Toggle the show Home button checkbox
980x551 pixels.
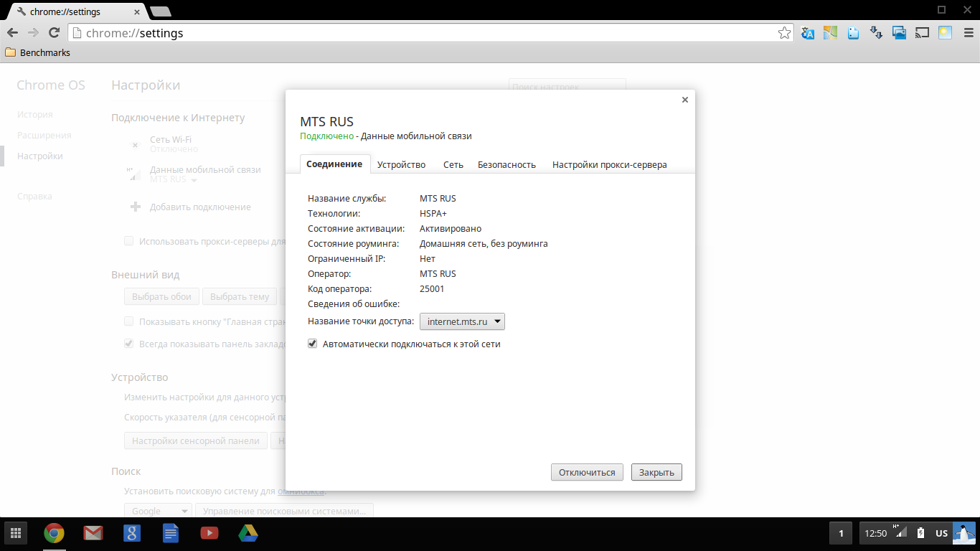[x=128, y=321]
